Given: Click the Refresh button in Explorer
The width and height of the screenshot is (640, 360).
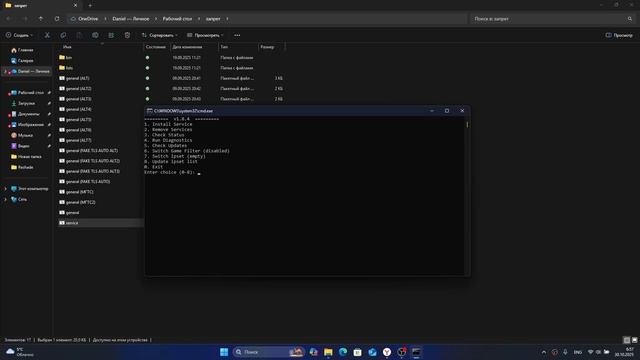Looking at the screenshot, I should pyautogui.click(x=57, y=19).
